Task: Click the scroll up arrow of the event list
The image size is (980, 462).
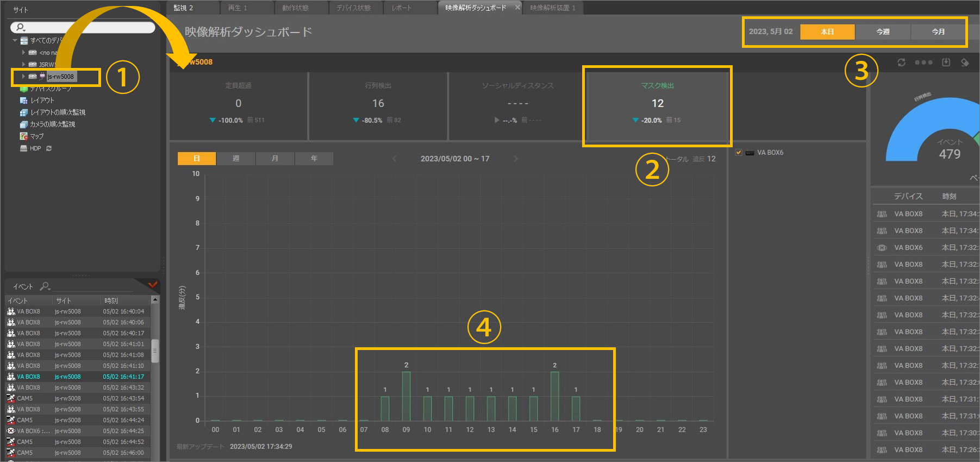Action: click(155, 300)
